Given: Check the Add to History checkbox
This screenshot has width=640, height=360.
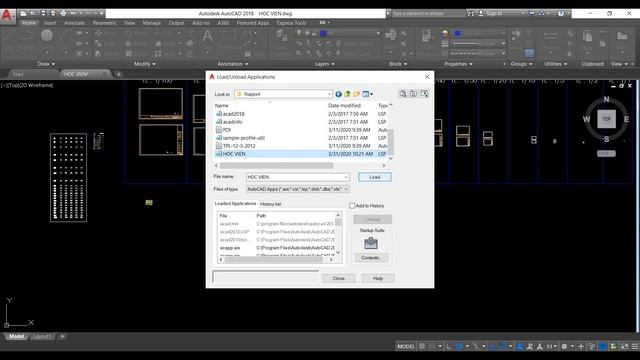Looking at the screenshot, I should 352,206.
